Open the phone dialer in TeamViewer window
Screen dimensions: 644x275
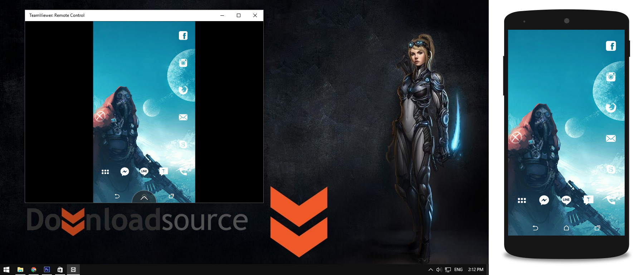tap(183, 172)
